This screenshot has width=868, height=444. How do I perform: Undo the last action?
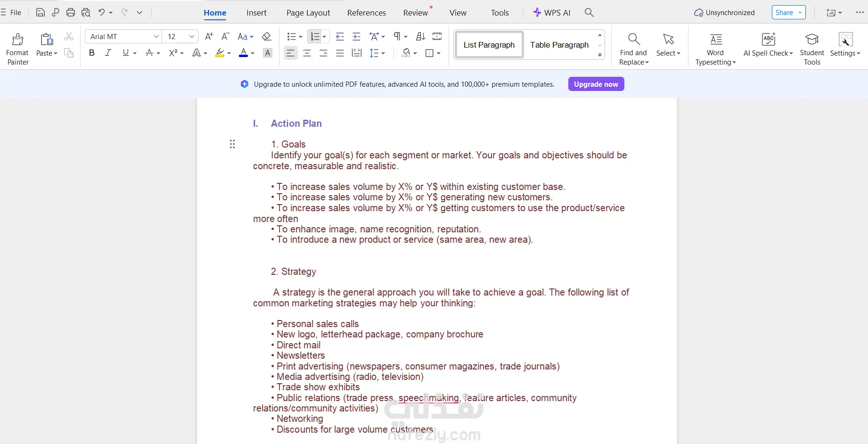pos(101,13)
